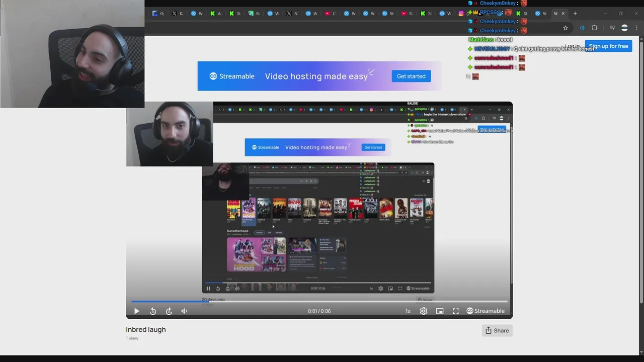Image resolution: width=644 pixels, height=362 pixels.
Task: Click the Sign up for free button
Action: (x=608, y=46)
